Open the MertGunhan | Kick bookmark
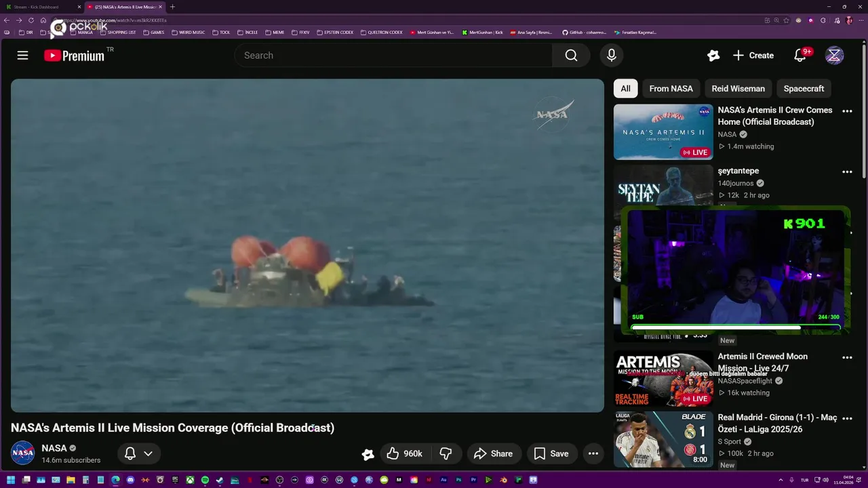 (x=483, y=32)
